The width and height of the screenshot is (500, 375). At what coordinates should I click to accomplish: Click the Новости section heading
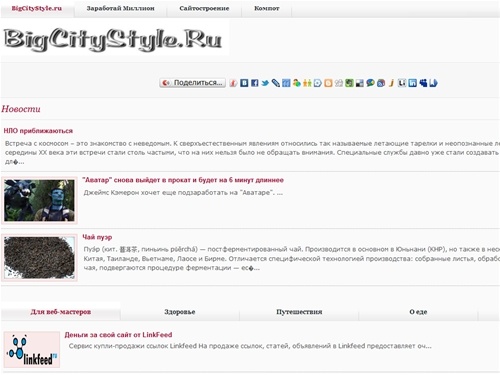click(21, 109)
